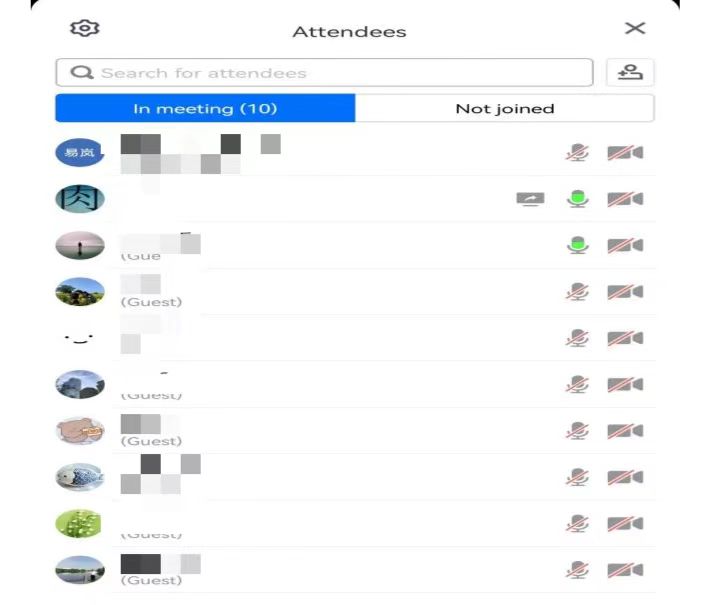This screenshot has width=710, height=605.
Task: Click muted mic of green leaf avatar attendee
Action: pyautogui.click(x=577, y=523)
